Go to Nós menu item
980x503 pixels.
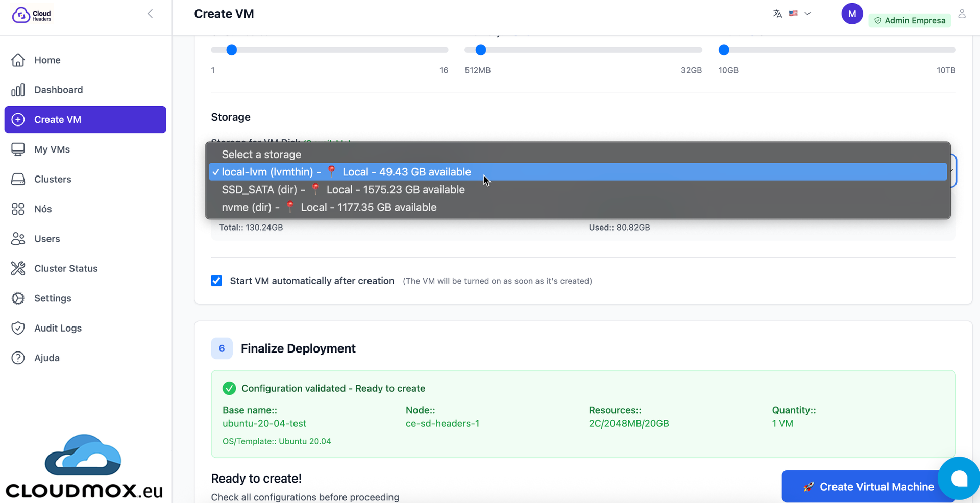click(x=43, y=209)
